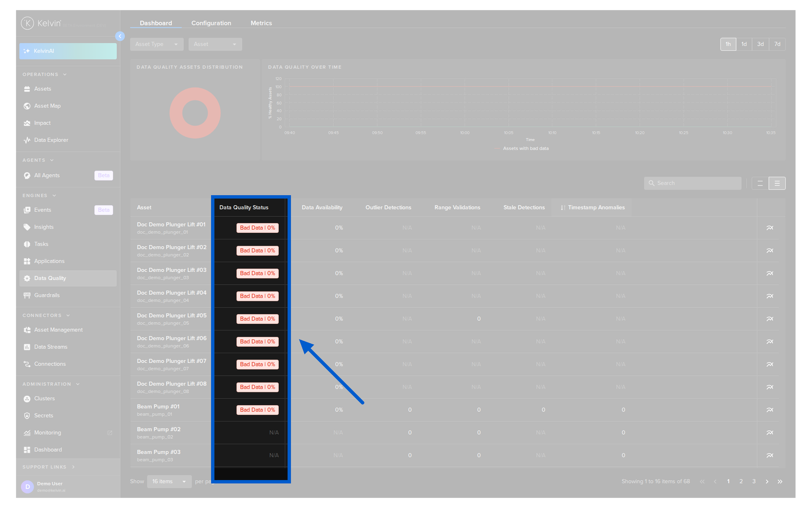
Task: Open chart for Doc Demo Plunger Lift #01
Action: [770, 228]
